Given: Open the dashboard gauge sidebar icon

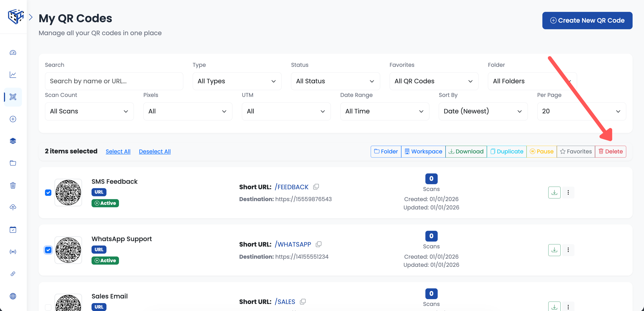Looking at the screenshot, I should [x=13, y=52].
